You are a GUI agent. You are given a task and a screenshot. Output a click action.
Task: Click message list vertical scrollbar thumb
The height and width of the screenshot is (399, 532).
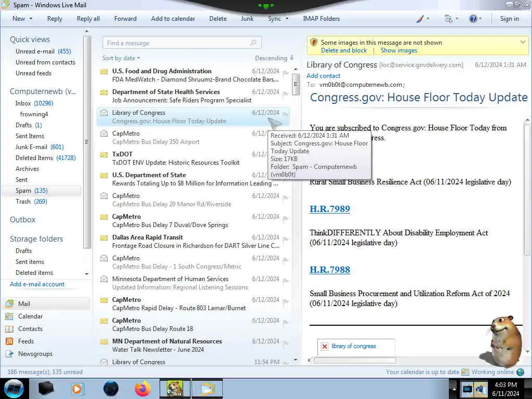click(x=296, y=84)
